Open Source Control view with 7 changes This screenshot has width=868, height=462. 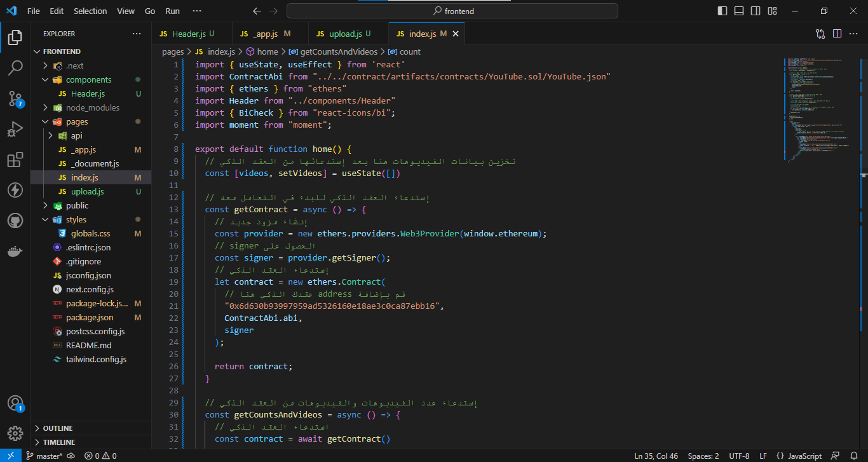tap(15, 98)
